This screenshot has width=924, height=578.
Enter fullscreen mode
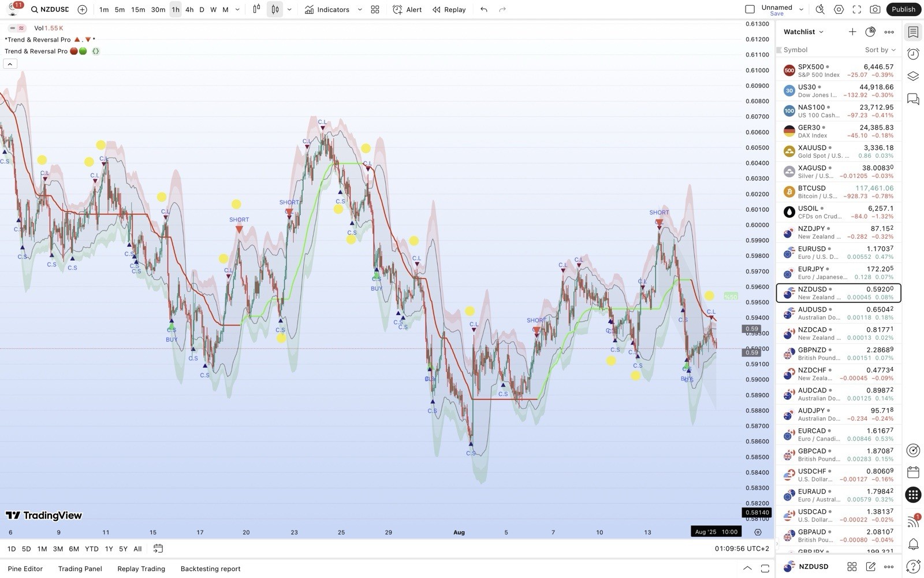[857, 9]
